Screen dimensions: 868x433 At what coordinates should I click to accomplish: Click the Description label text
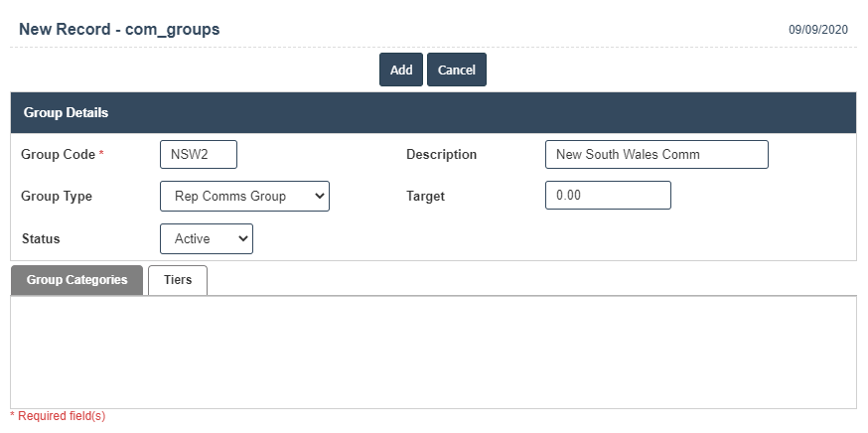pyautogui.click(x=441, y=155)
